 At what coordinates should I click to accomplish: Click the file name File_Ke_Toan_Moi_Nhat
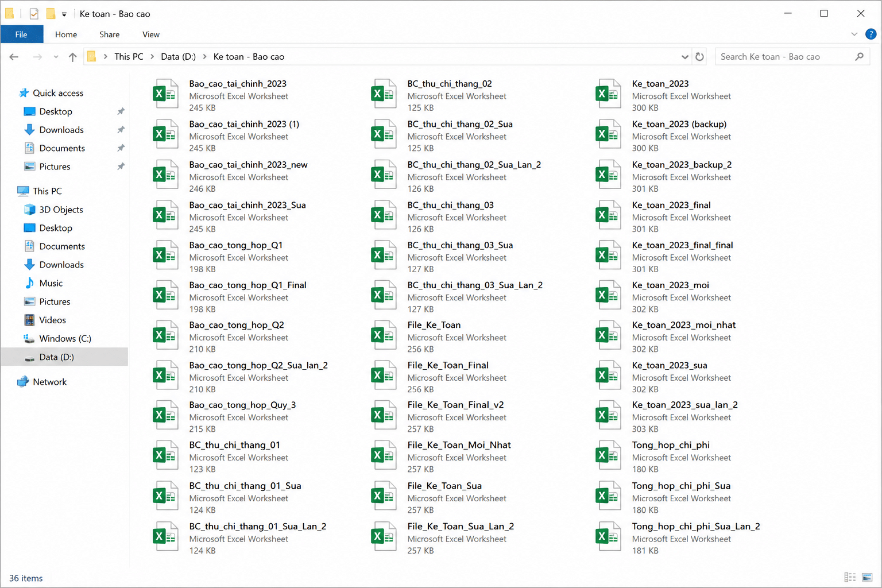pos(459,445)
